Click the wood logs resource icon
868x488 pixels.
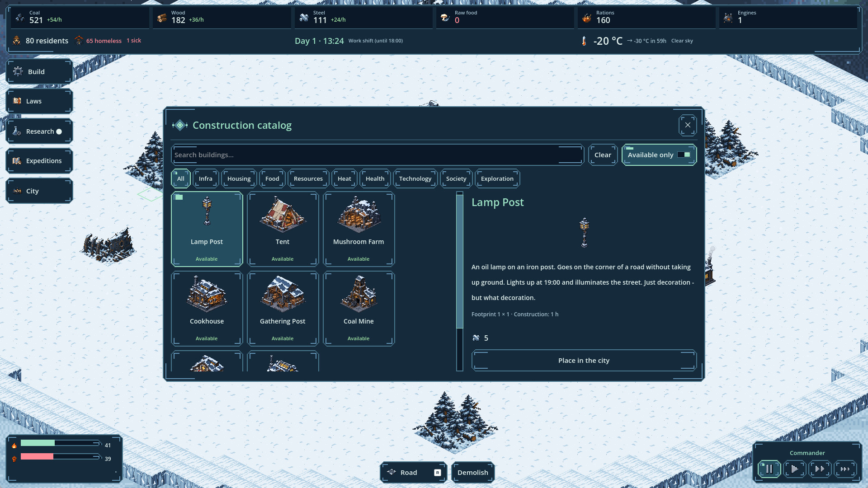162,18
